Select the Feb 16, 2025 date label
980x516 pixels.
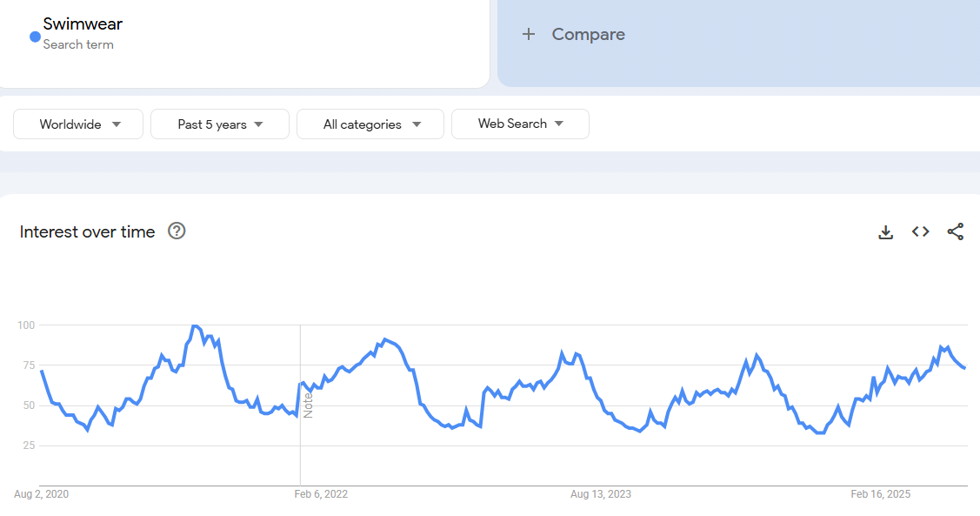click(x=880, y=494)
